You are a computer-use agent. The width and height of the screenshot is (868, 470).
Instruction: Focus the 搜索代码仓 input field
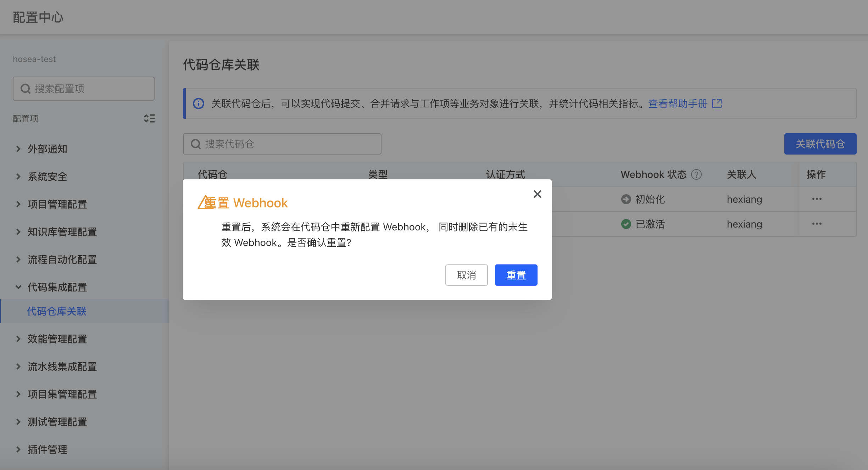coord(282,144)
